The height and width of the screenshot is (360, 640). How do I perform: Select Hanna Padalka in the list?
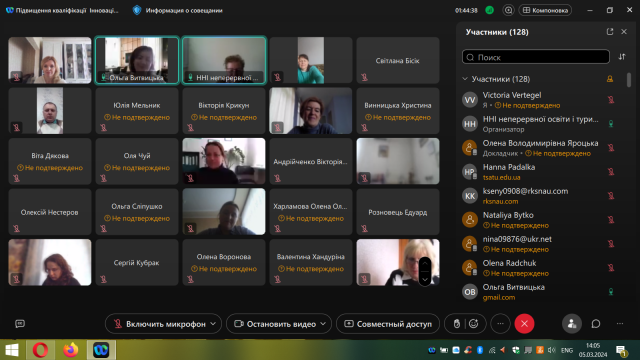click(538, 172)
